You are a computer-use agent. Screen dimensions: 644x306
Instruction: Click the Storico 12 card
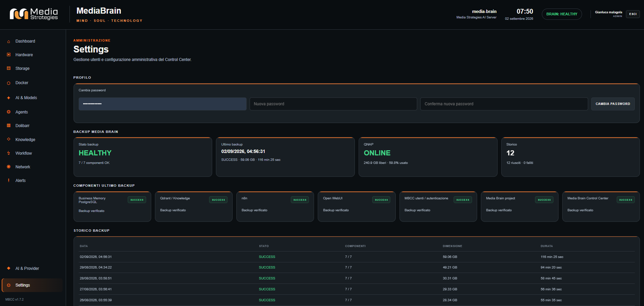tap(570, 157)
